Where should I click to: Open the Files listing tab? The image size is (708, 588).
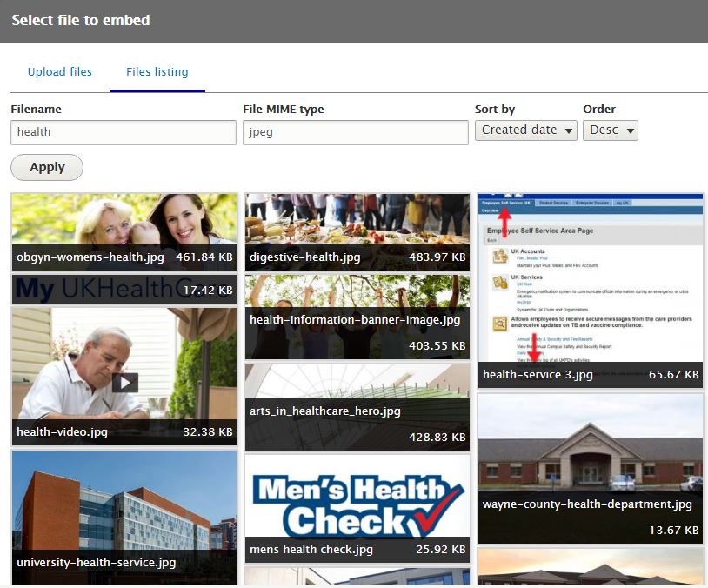(x=157, y=72)
